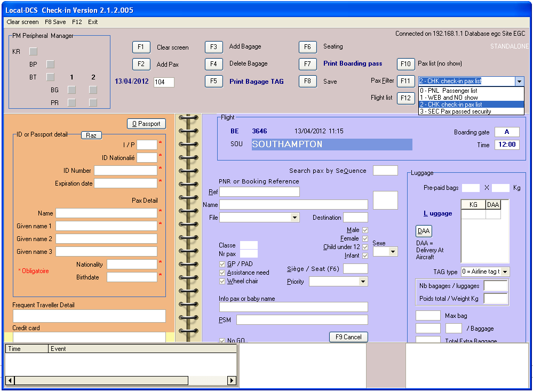
Task: Click the F2 Add Pax button
Action: (141, 64)
